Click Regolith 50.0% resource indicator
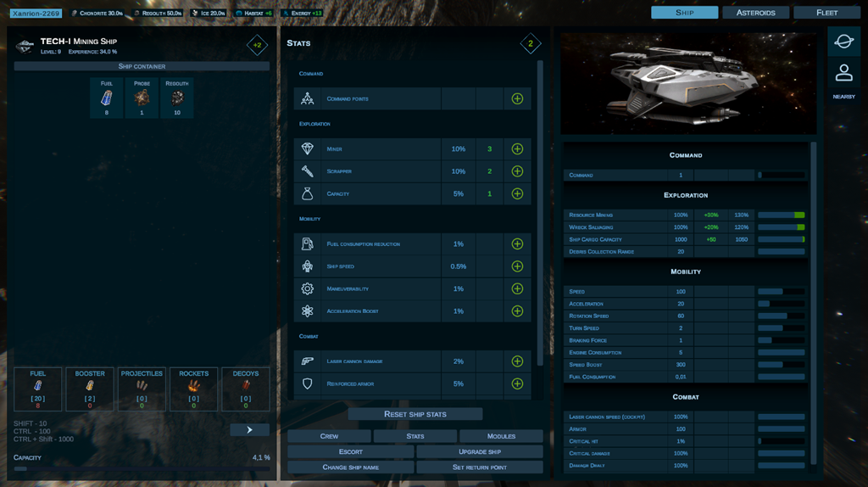The width and height of the screenshot is (868, 487). click(158, 14)
